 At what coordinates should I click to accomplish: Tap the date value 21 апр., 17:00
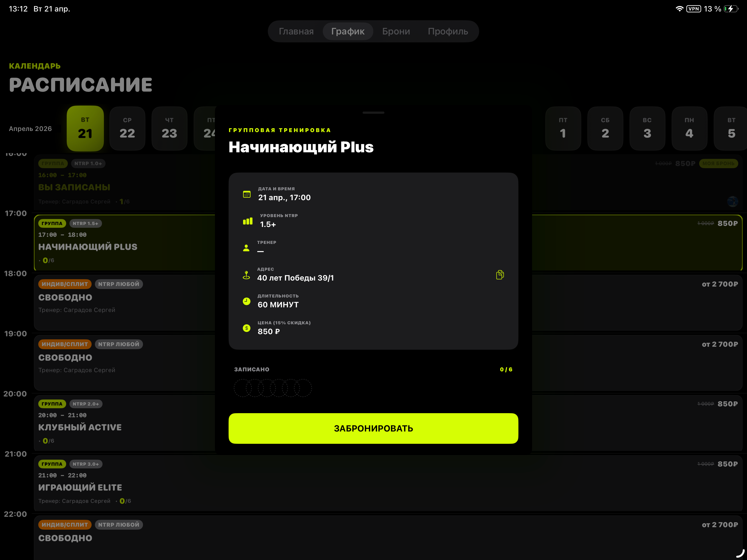tap(284, 198)
